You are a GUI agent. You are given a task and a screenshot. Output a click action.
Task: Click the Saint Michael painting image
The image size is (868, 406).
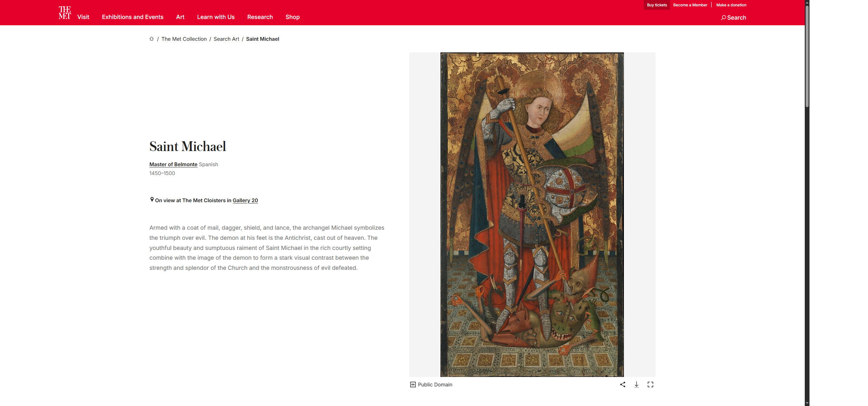tap(532, 215)
